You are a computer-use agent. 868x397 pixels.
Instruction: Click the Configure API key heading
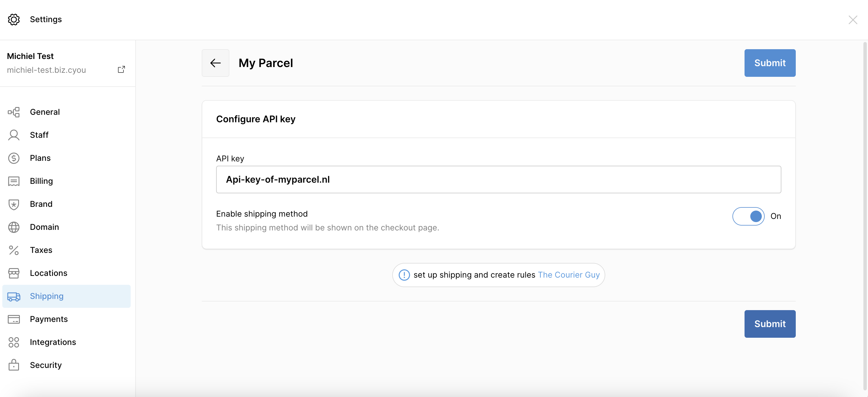pyautogui.click(x=256, y=119)
